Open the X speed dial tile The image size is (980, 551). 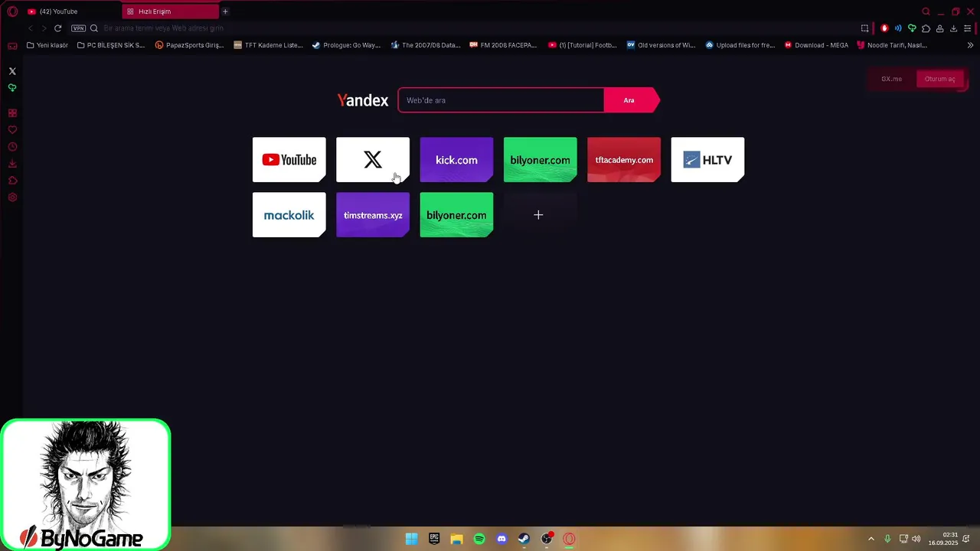point(373,160)
